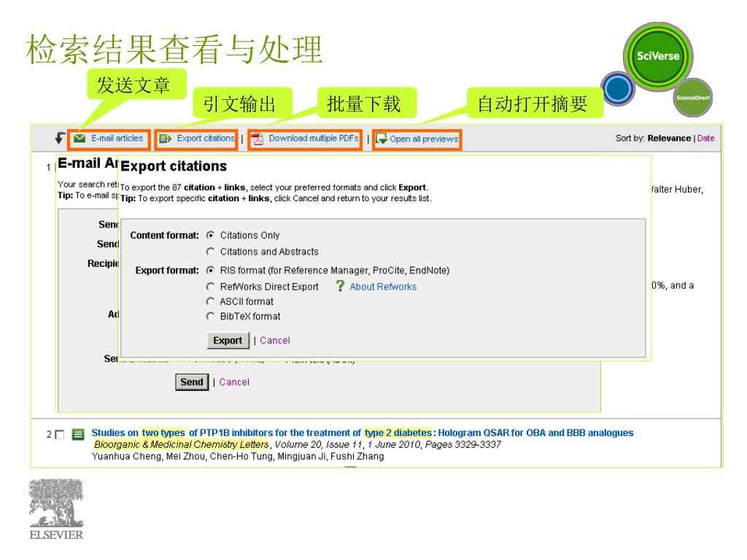Open E-mail articles link

[117, 138]
